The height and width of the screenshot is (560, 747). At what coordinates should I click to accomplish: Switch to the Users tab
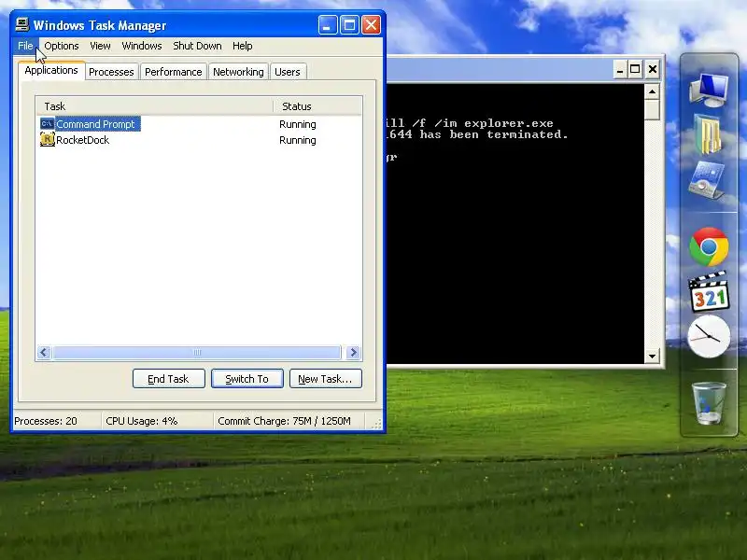pyautogui.click(x=288, y=72)
